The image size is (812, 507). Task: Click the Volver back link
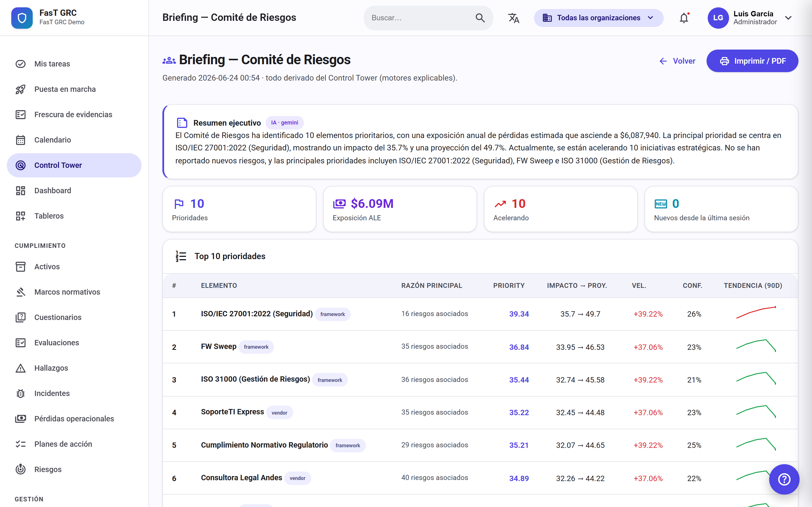point(677,61)
